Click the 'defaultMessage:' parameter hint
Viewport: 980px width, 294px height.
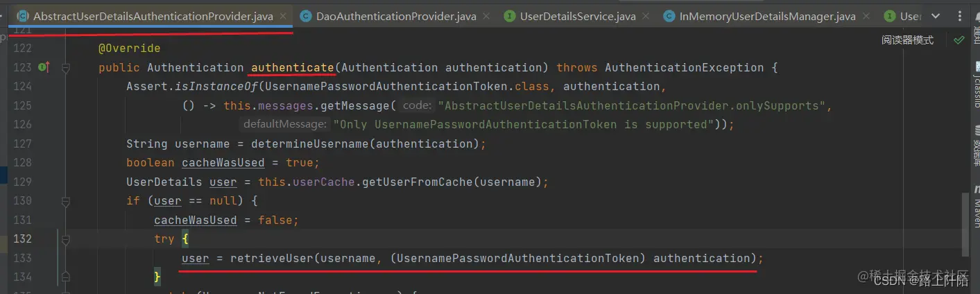284,125
